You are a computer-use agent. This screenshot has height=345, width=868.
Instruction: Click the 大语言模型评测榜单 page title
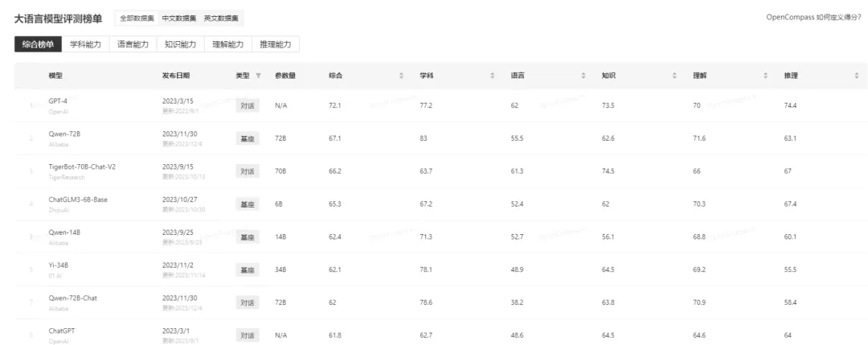(58, 18)
